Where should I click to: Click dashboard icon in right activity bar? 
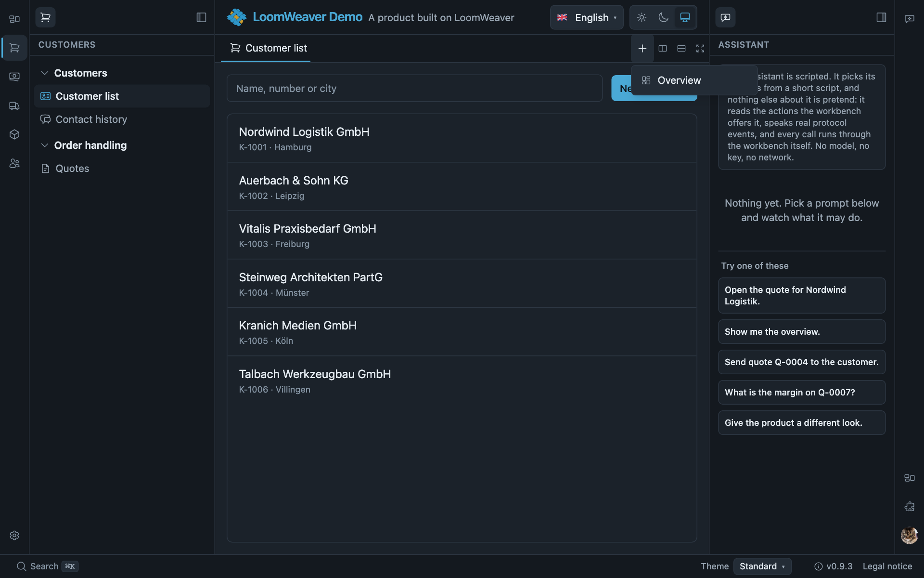pos(909,478)
